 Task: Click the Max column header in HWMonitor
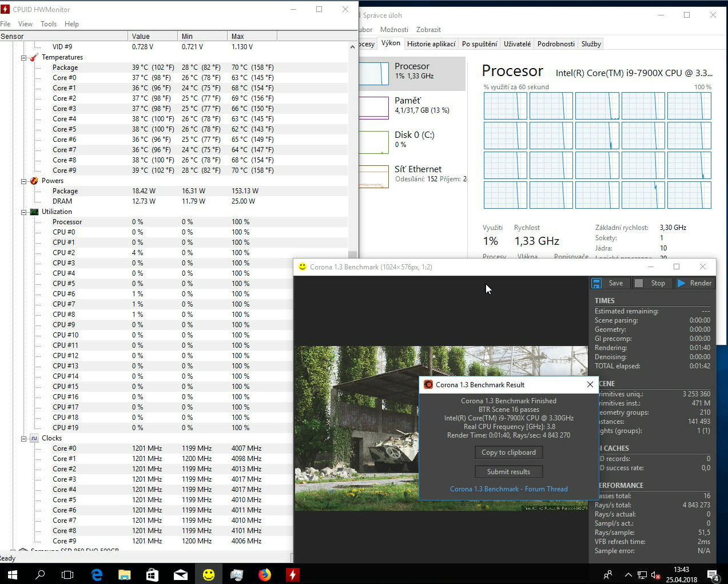pos(252,36)
